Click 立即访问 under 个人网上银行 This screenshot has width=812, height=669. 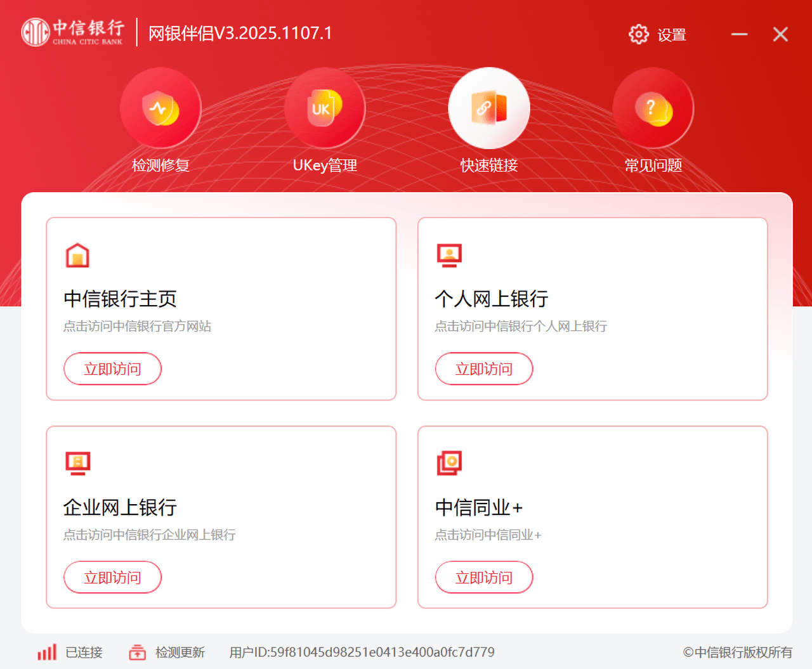tap(484, 368)
